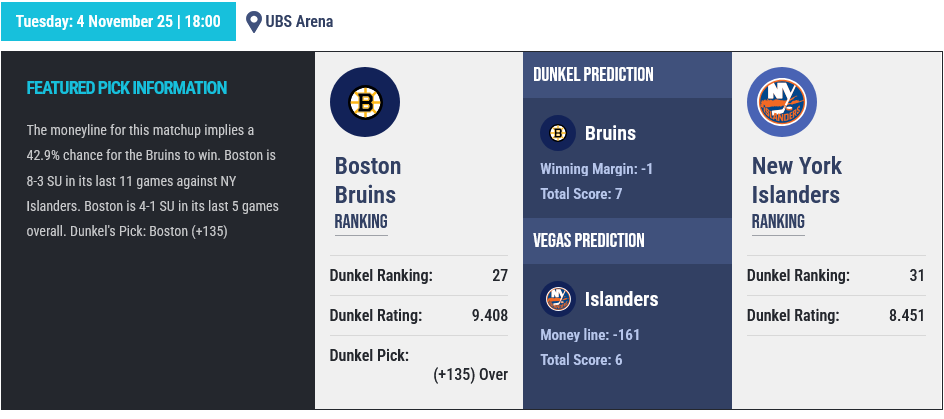Select the Dunkel Prediction header
Screen dimensions: 944x419
tap(593, 75)
